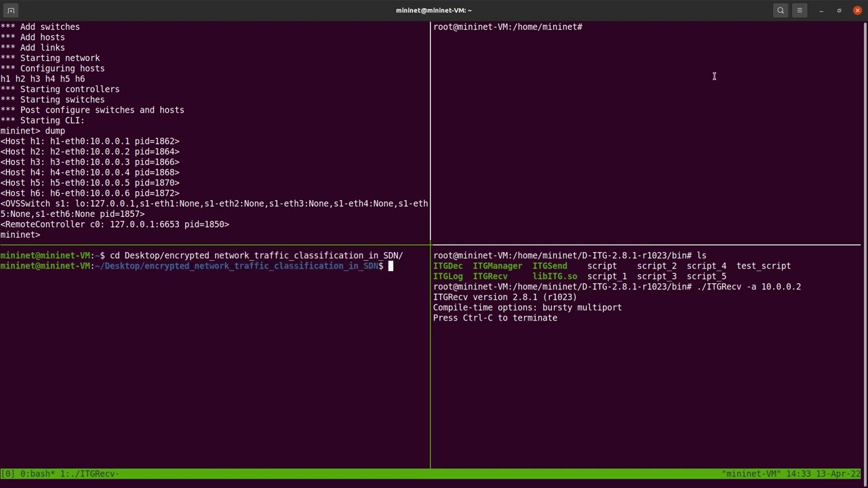Viewport: 868px width, 488px height.
Task: Click the 'Host h2: h2-eth0:10.0.0.2' line
Action: click(x=90, y=152)
